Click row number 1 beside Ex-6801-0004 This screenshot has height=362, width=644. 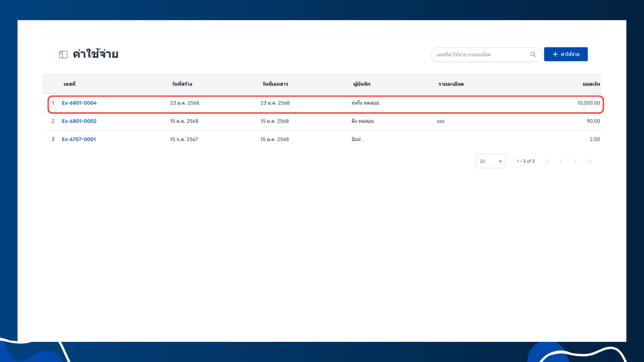click(x=53, y=103)
